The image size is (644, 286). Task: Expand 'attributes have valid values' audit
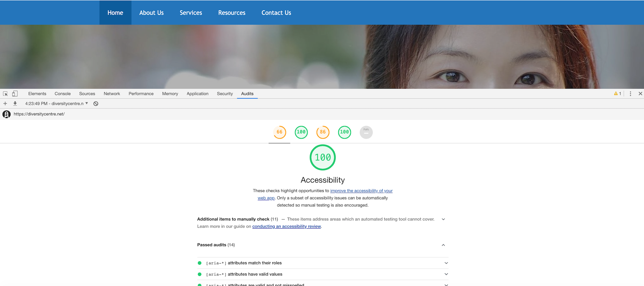[446, 274]
